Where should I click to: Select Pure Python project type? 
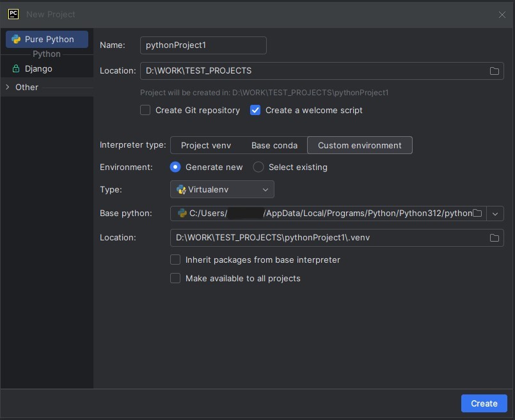(x=47, y=39)
